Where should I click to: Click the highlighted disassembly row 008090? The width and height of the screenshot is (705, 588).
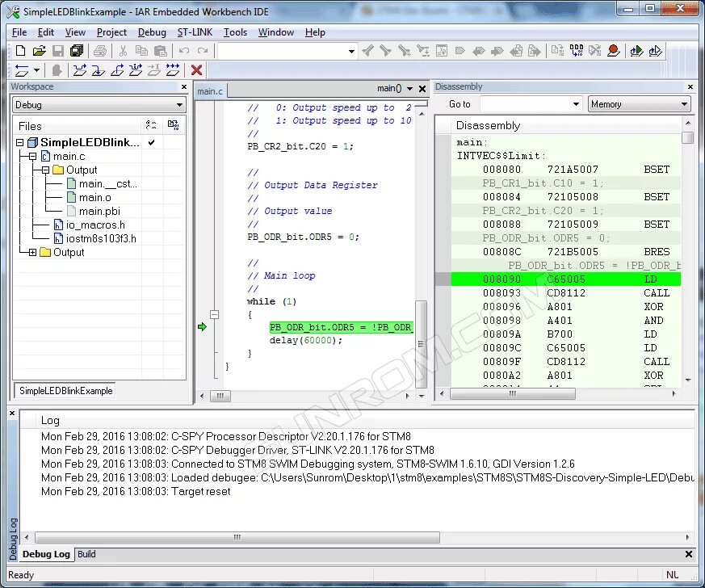point(565,279)
